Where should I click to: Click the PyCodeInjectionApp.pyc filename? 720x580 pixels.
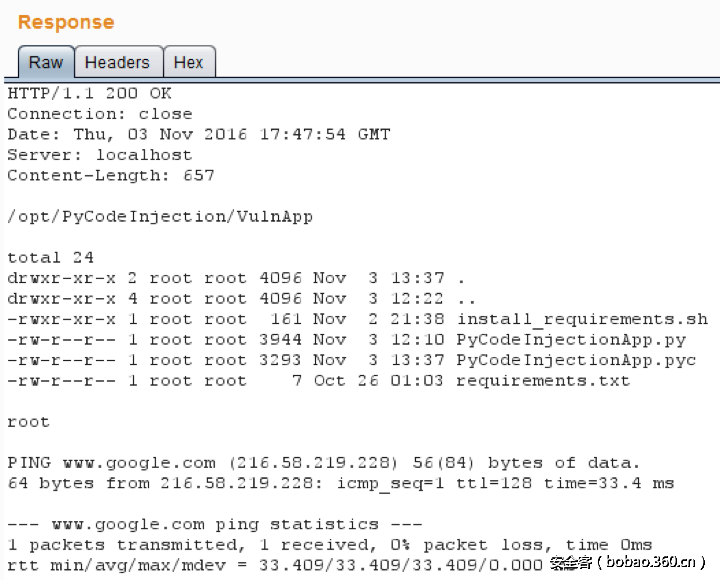coord(568,360)
